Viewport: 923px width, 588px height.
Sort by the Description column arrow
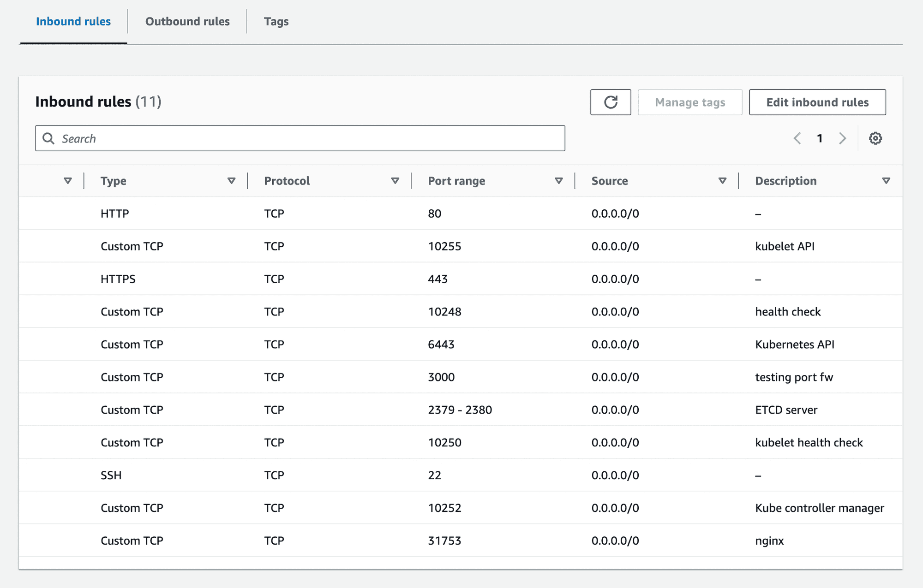click(x=886, y=181)
